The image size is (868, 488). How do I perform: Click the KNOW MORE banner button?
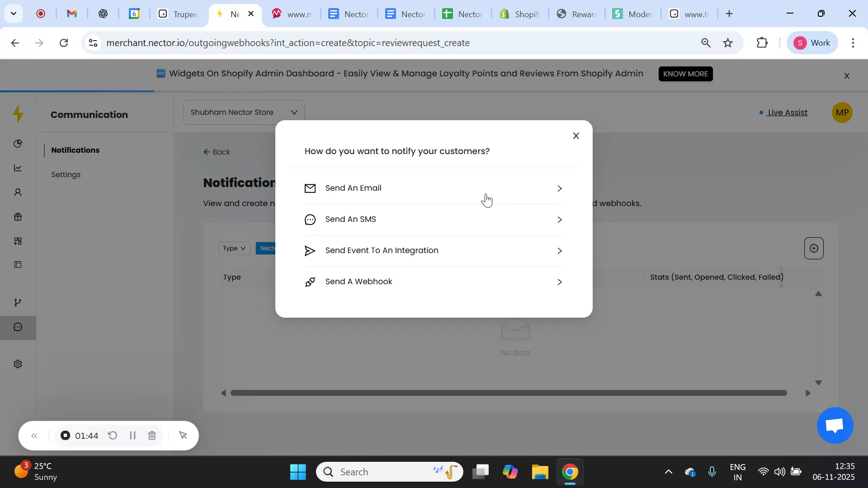click(685, 73)
